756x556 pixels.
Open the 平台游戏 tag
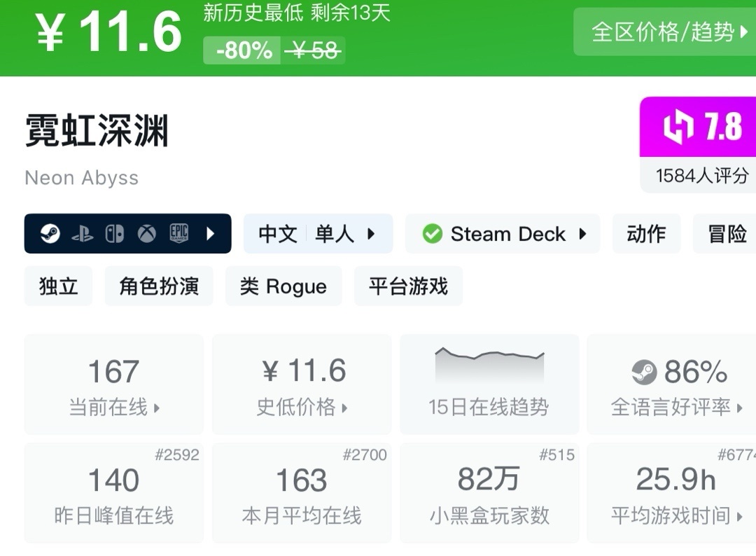[x=408, y=286]
